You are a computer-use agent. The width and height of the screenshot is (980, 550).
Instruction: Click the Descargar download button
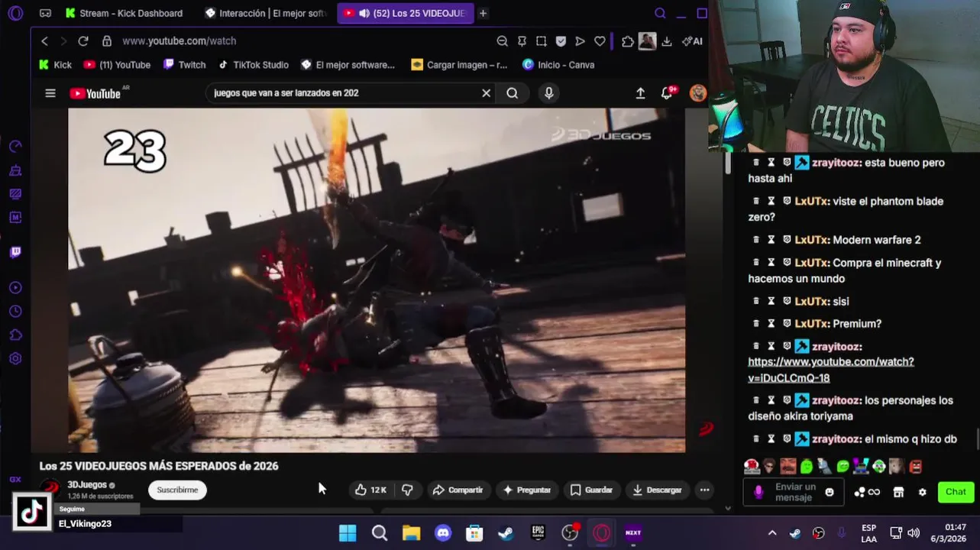657,490
